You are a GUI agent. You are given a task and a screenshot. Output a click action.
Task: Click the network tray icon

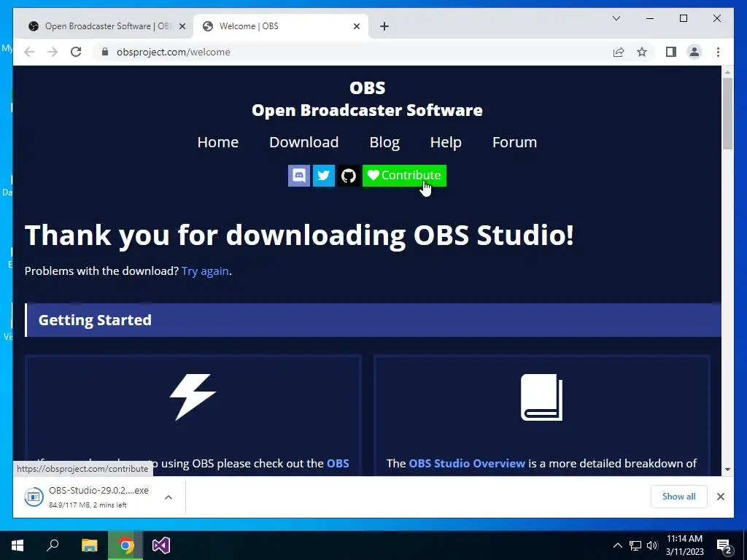pos(635,545)
